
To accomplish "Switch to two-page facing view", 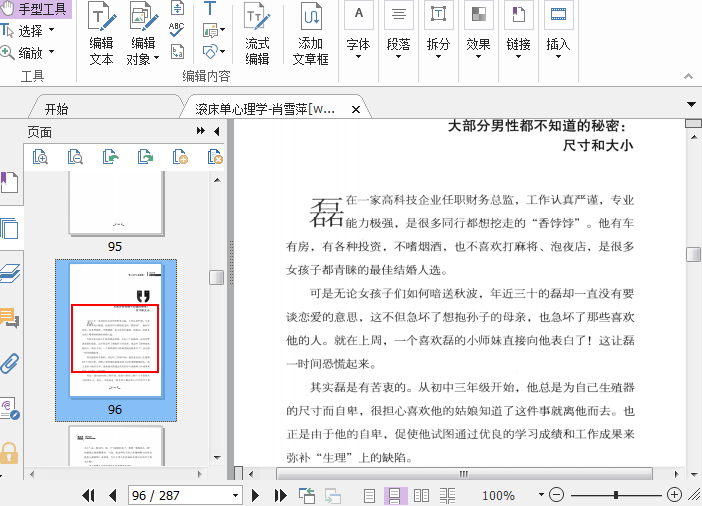I will (x=421, y=495).
